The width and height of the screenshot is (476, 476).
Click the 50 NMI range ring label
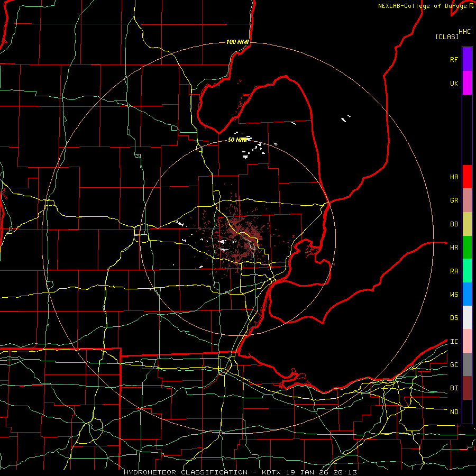click(x=237, y=140)
